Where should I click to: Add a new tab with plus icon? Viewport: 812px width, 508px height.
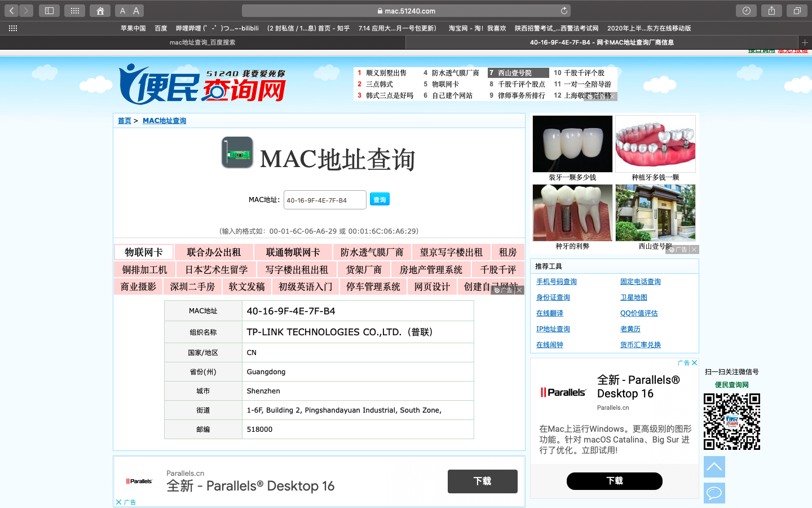point(805,42)
